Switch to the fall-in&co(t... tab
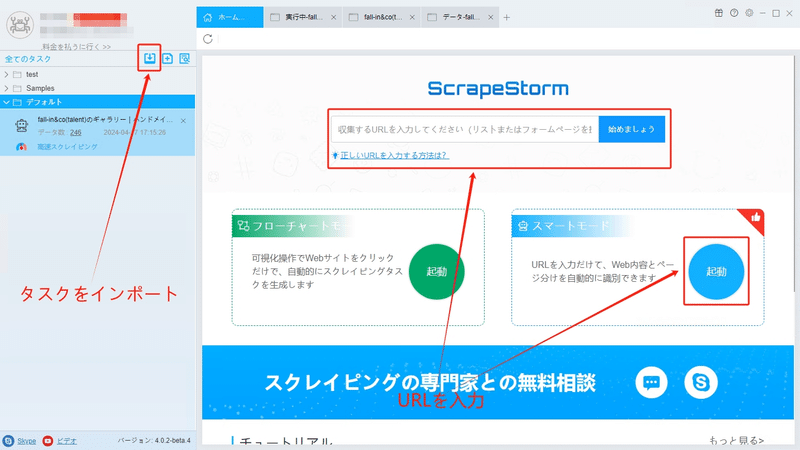Viewport: 800px width, 450px height. click(x=383, y=17)
